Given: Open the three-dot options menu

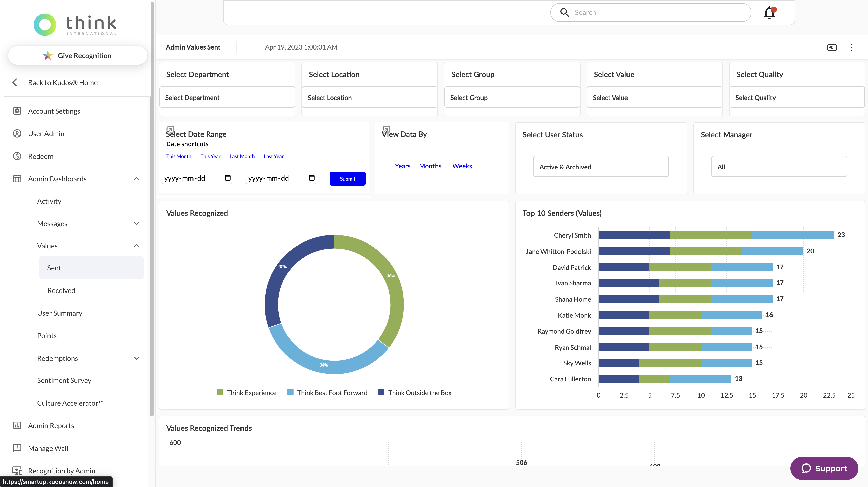Looking at the screenshot, I should click(x=851, y=47).
